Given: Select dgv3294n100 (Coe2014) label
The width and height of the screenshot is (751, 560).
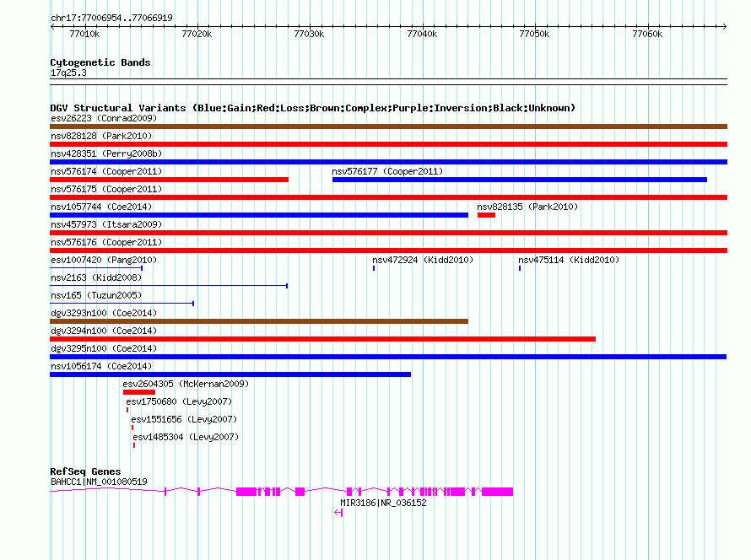Looking at the screenshot, I should 104,331.
